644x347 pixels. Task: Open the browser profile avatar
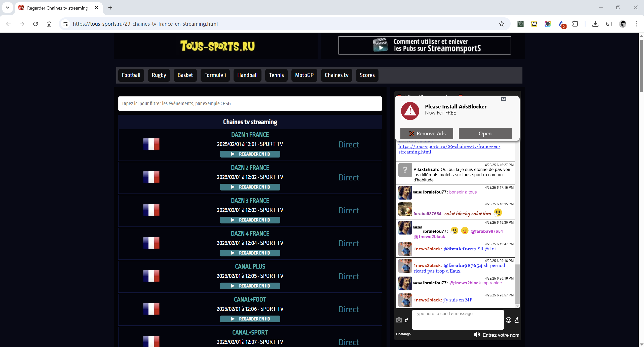(623, 24)
